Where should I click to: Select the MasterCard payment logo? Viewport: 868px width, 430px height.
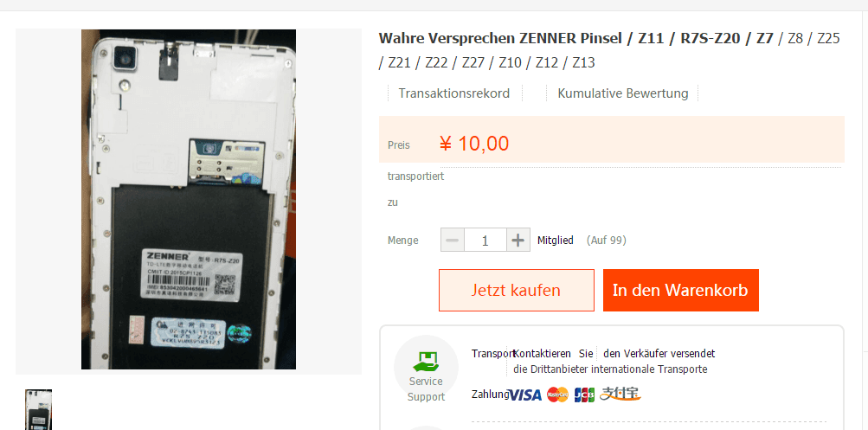(557, 395)
